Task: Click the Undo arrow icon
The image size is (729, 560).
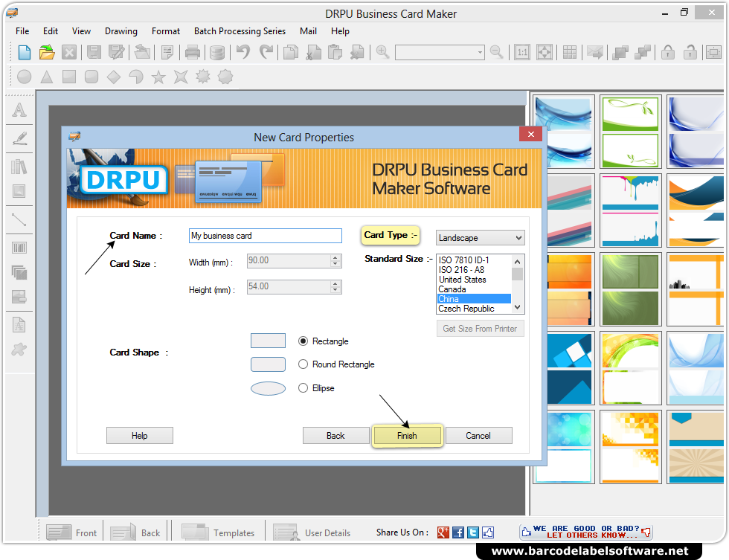Action: [243, 53]
